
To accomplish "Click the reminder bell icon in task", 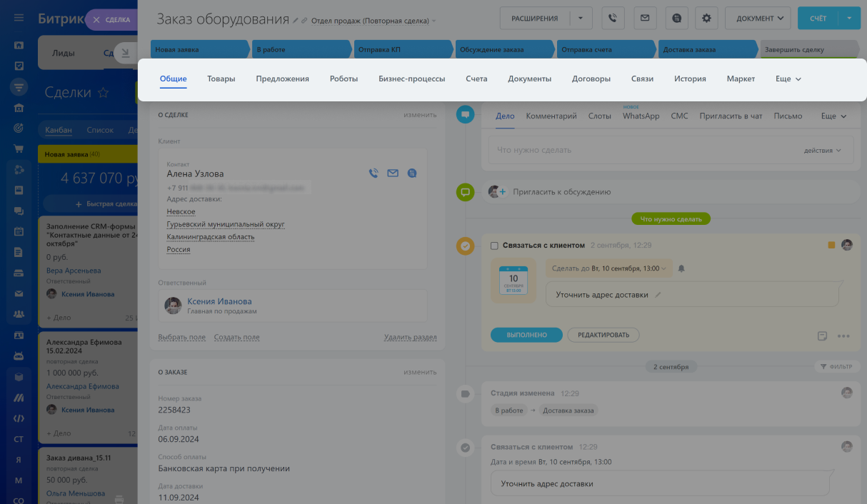I will 681,268.
